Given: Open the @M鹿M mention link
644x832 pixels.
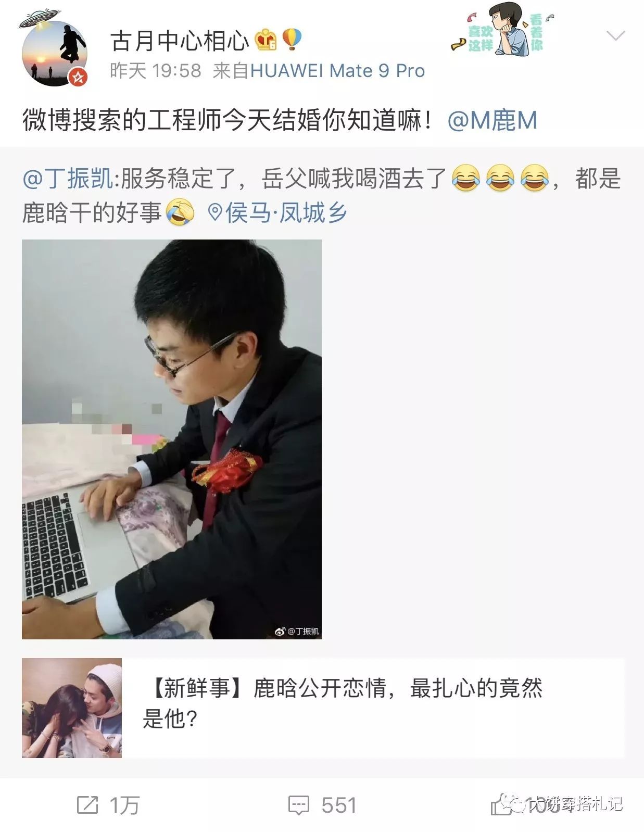Looking at the screenshot, I should (492, 121).
